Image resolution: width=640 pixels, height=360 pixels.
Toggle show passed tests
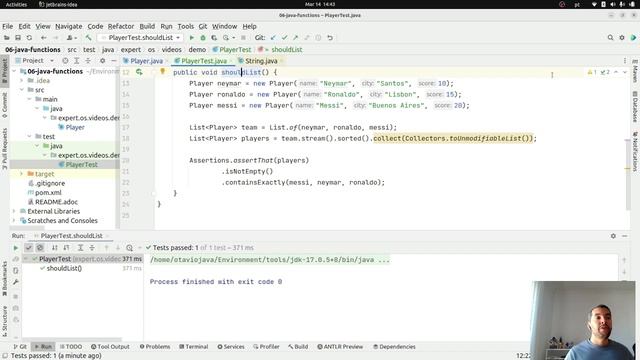(x=28, y=248)
